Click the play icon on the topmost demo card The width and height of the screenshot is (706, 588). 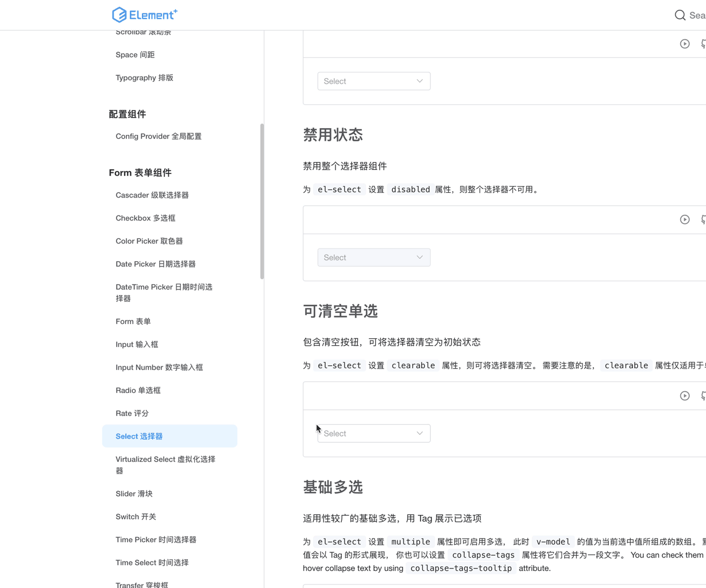tap(684, 43)
